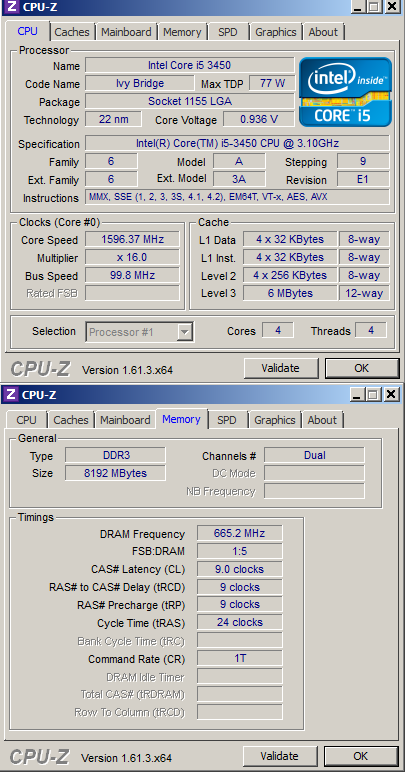Select Mainboard tab in bottom window
The image size is (405, 772).
pos(125,420)
